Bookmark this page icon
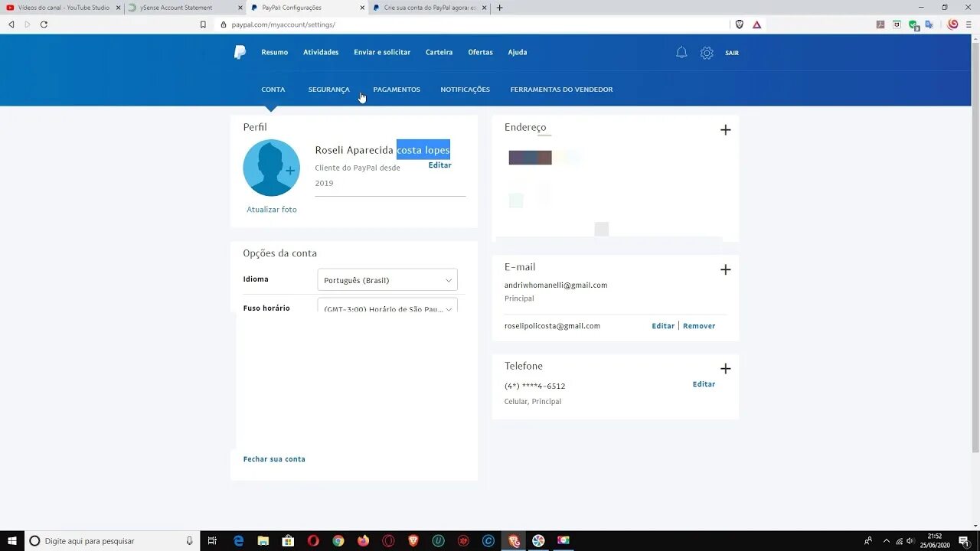 203,24
